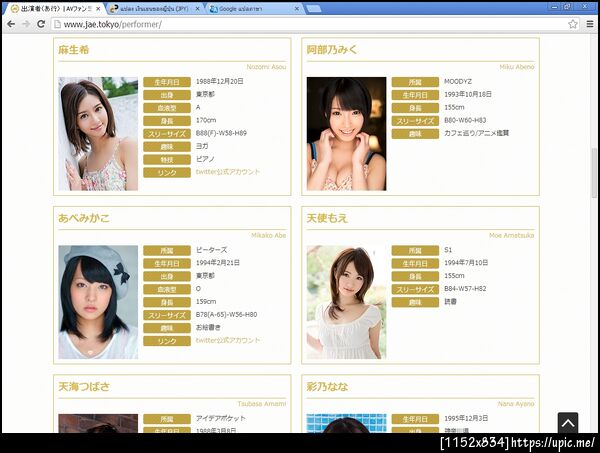Viewport: 600px width, 453px height.
Task: Switch to the Google tab
Action: [254, 8]
